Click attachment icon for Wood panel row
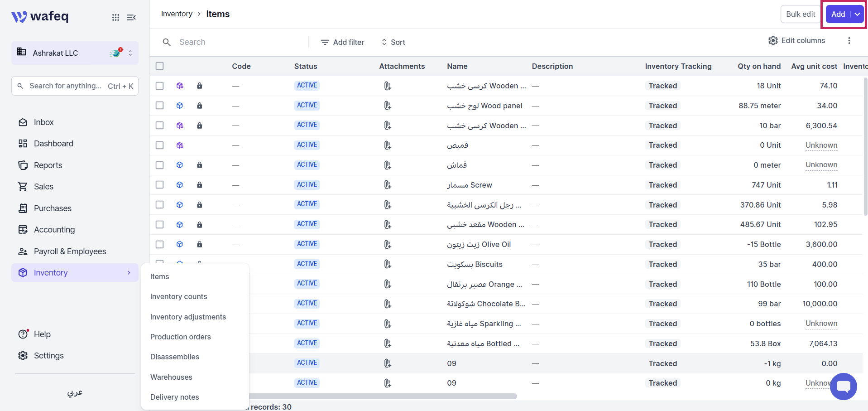The image size is (868, 411). (388, 106)
